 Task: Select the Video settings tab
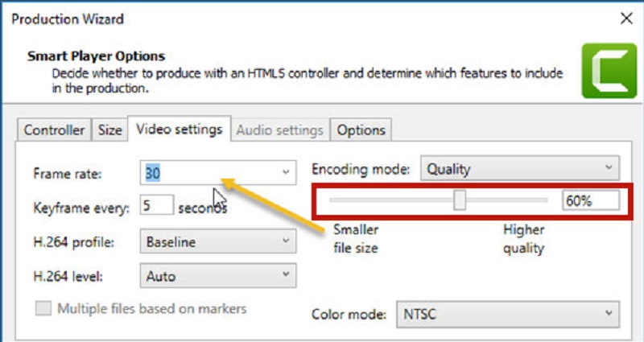coord(179,129)
